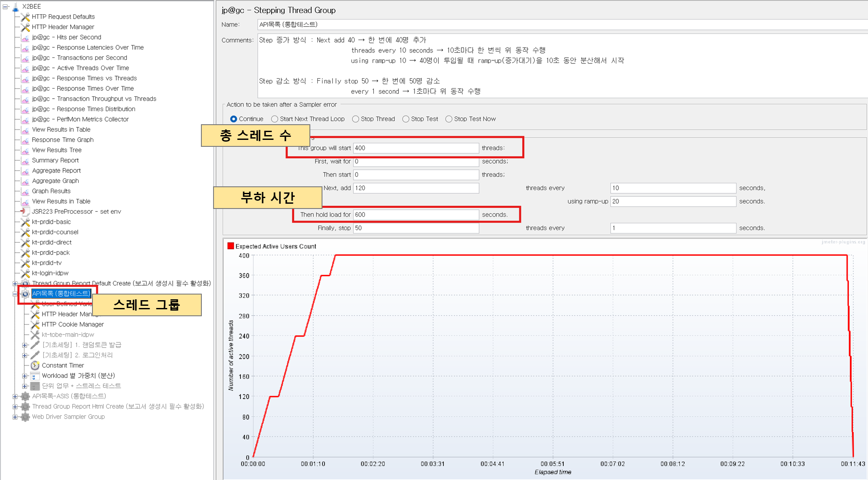Viewport: 868px width, 480px height.
Task: Click the Then hold load for field
Action: tap(415, 215)
